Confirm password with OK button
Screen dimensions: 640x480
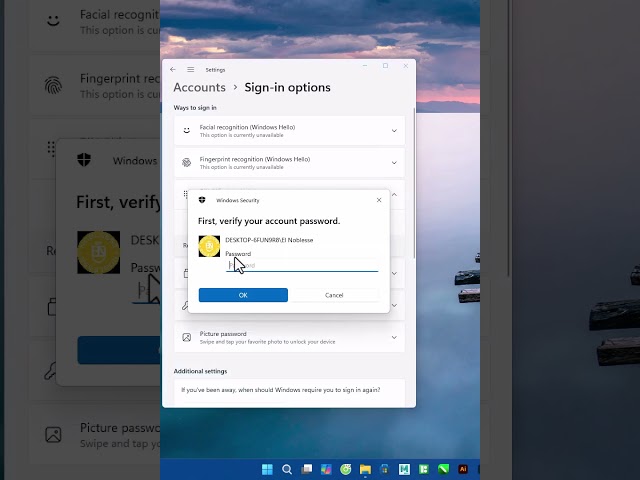click(243, 295)
